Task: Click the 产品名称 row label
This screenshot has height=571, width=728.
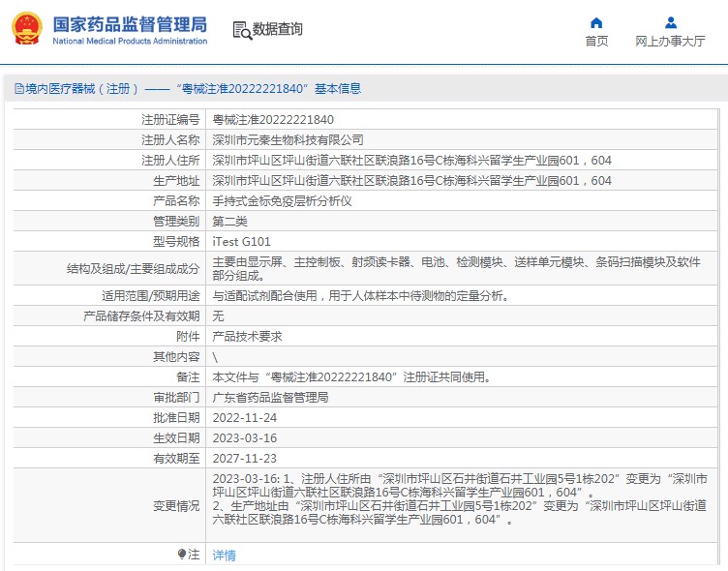Action: click(x=176, y=201)
